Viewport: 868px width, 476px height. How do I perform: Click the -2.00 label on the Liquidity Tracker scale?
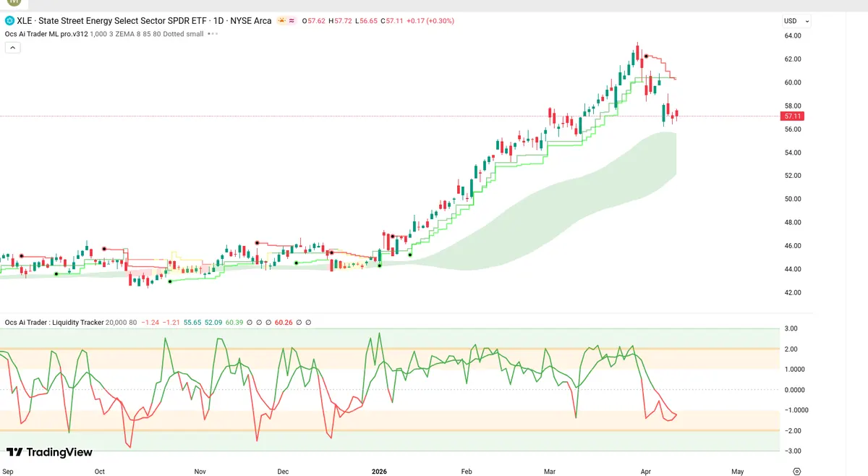(792, 430)
